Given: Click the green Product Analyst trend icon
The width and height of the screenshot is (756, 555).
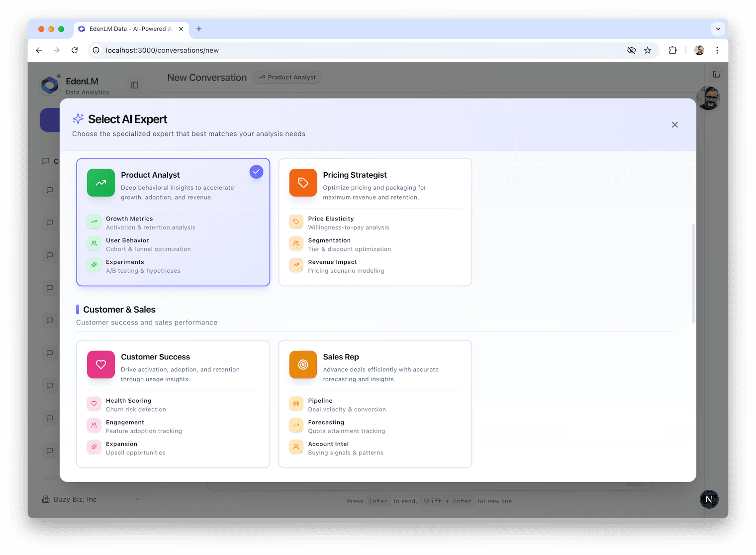Looking at the screenshot, I should click(101, 183).
